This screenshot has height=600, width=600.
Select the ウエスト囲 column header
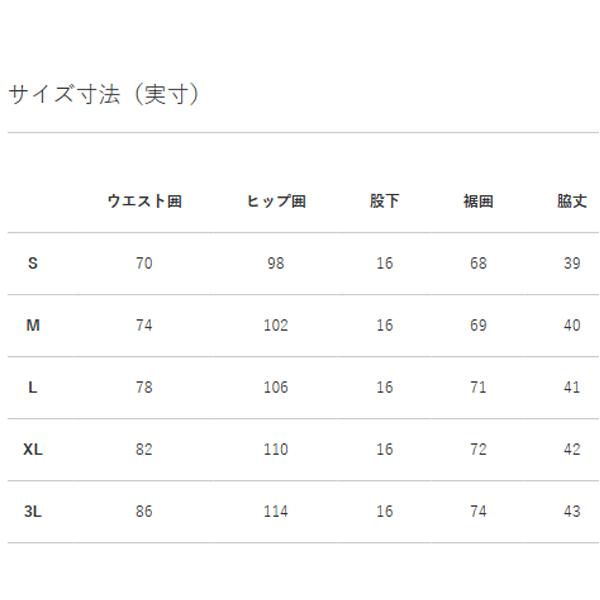(x=144, y=201)
